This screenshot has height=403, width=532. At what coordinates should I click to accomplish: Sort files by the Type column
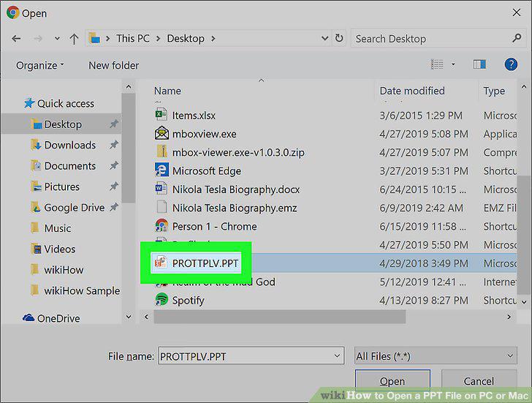pyautogui.click(x=494, y=91)
